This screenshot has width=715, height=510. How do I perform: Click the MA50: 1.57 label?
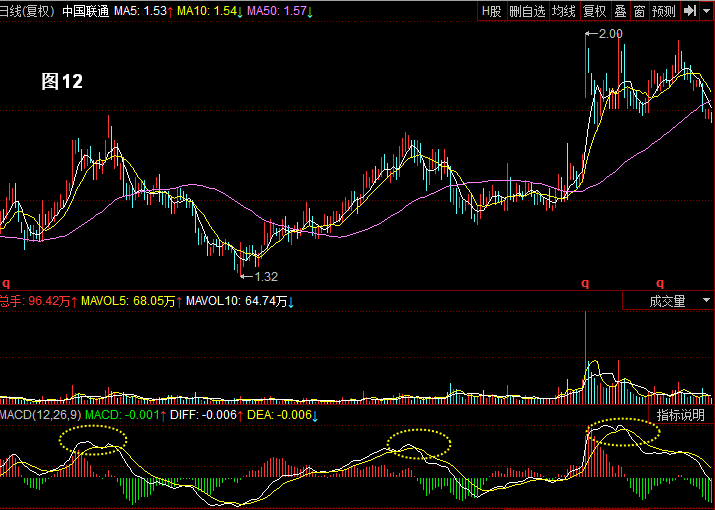[x=280, y=11]
